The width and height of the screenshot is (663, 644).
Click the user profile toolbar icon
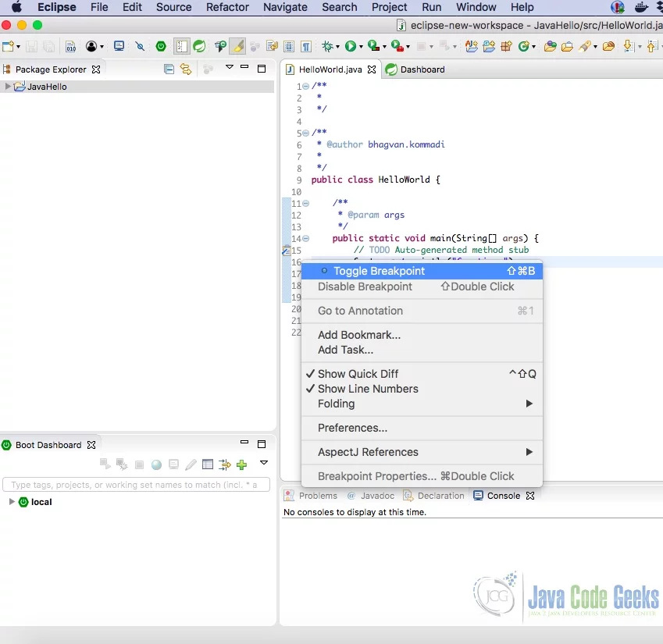91,46
